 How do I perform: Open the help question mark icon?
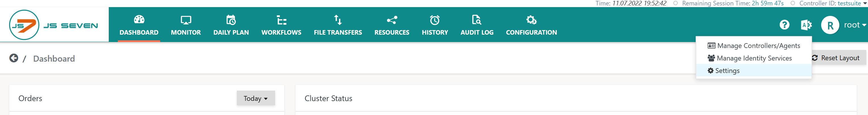(784, 25)
